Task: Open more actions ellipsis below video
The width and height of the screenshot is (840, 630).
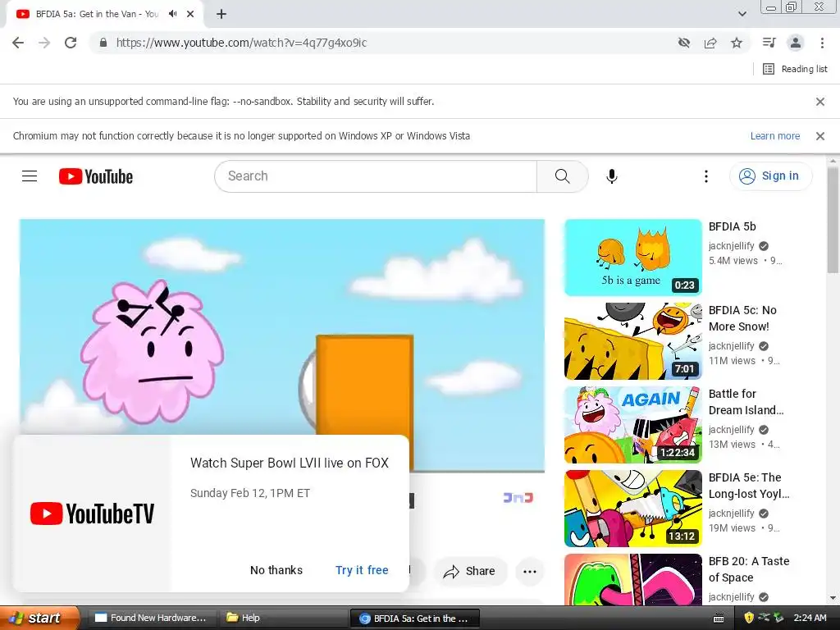Action: 529,571
